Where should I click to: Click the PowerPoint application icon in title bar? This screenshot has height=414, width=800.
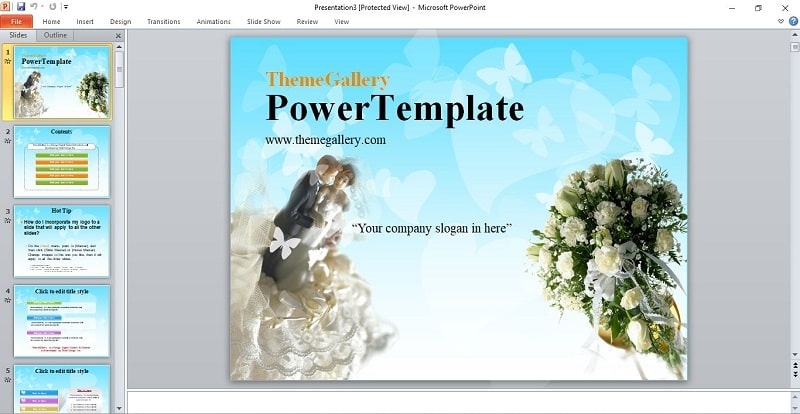pos(6,7)
